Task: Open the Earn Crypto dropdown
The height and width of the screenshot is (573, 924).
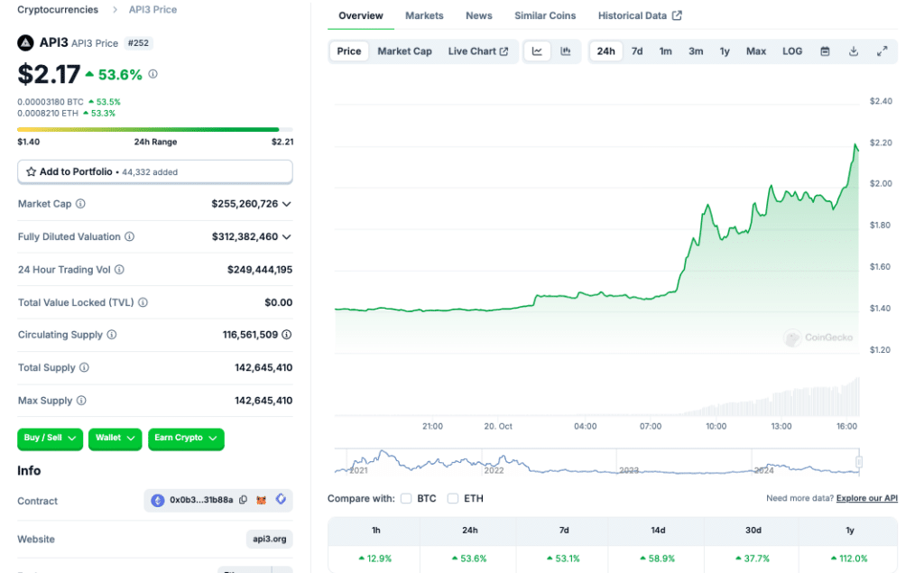Action: point(186,438)
